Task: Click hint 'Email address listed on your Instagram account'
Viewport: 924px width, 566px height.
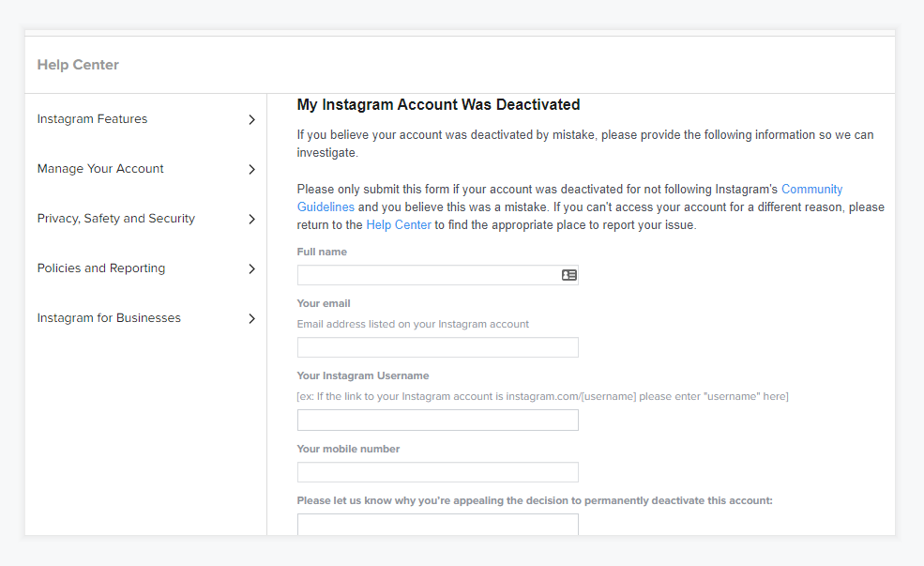Action: coord(413,324)
